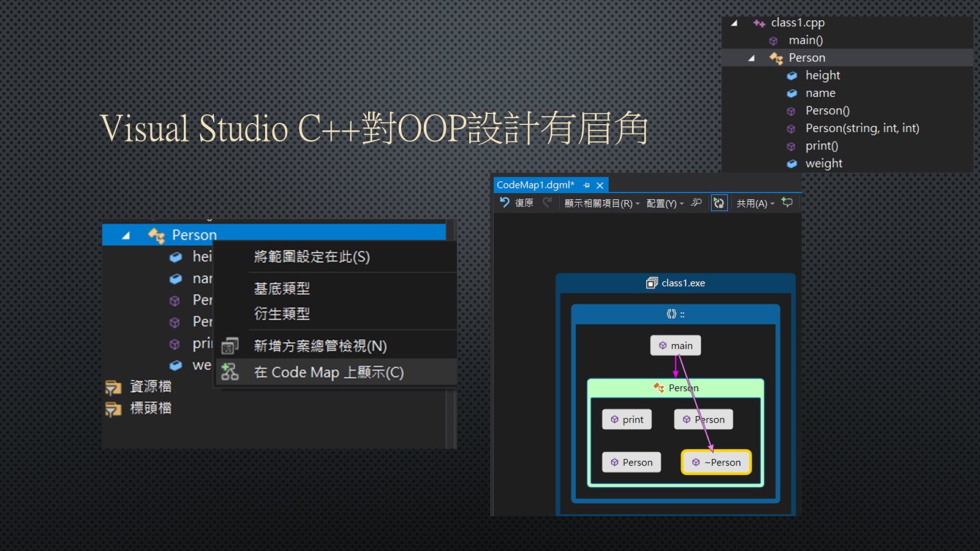
Task: Open the 配置(Y) layout dropdown
Action: pyautogui.click(x=665, y=203)
